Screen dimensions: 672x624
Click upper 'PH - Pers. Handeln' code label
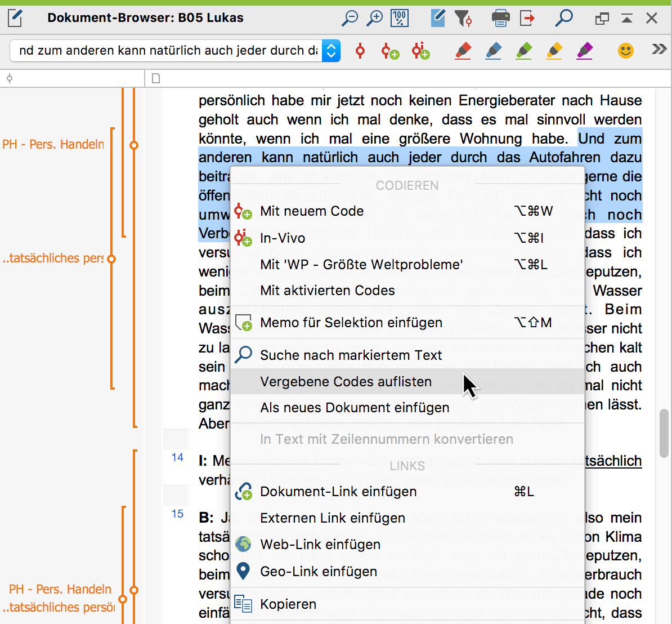click(53, 145)
